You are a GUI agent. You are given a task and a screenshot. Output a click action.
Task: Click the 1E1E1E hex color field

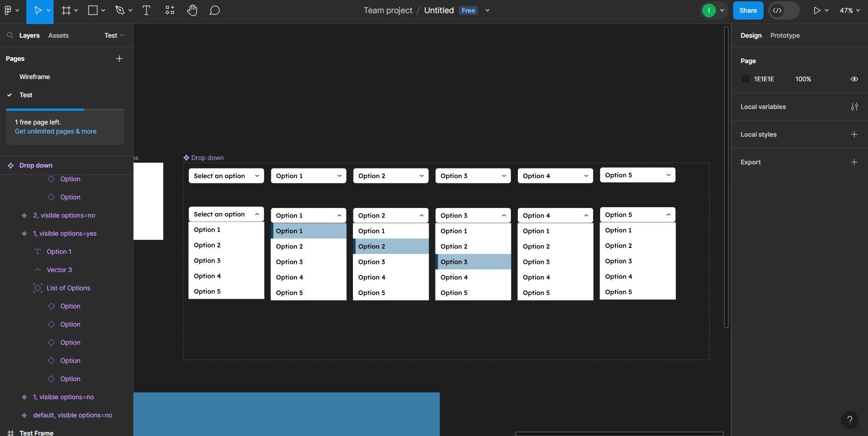coord(764,79)
